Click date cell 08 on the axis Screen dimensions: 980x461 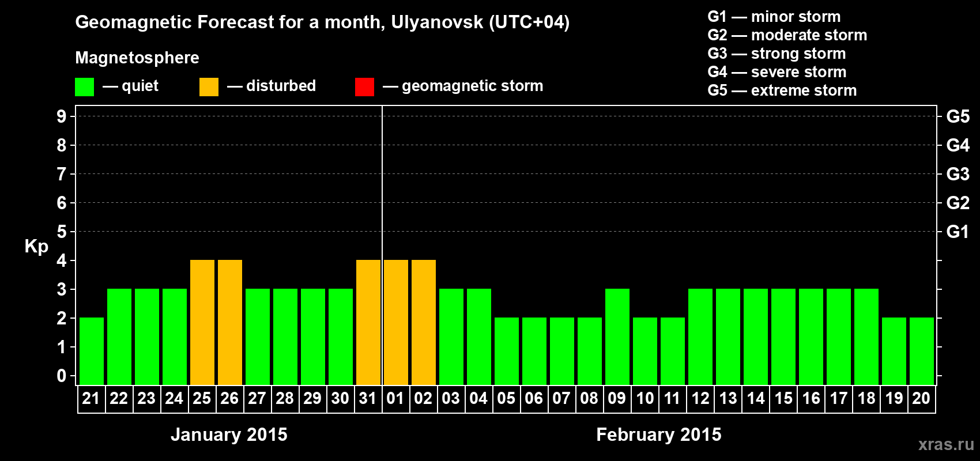(x=590, y=399)
